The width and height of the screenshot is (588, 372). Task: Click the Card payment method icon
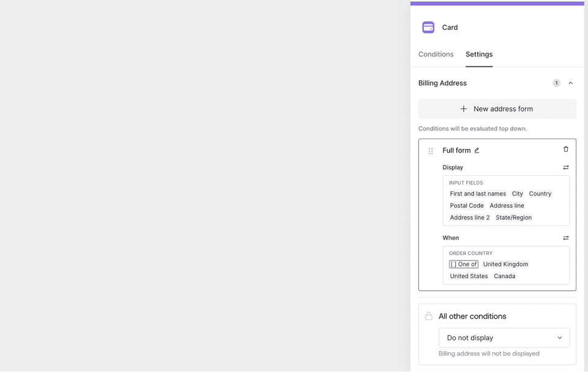tap(428, 28)
